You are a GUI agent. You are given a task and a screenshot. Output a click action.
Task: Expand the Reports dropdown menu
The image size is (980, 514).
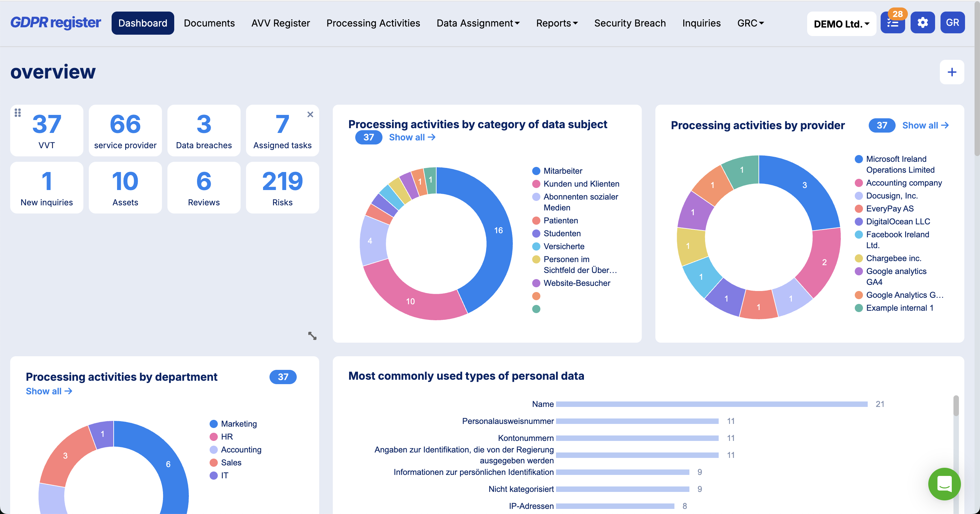point(557,23)
